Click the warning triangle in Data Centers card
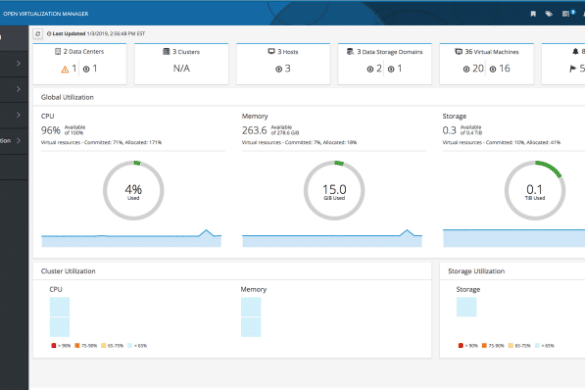 [65, 69]
